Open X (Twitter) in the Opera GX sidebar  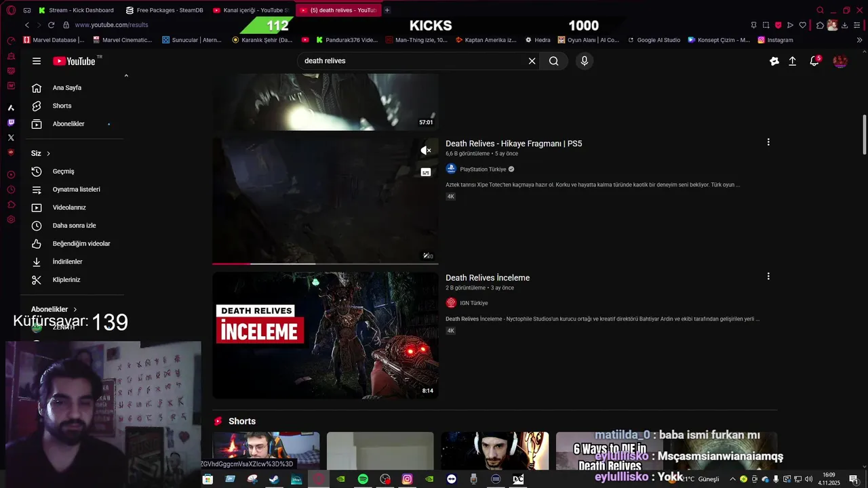tap(11, 138)
